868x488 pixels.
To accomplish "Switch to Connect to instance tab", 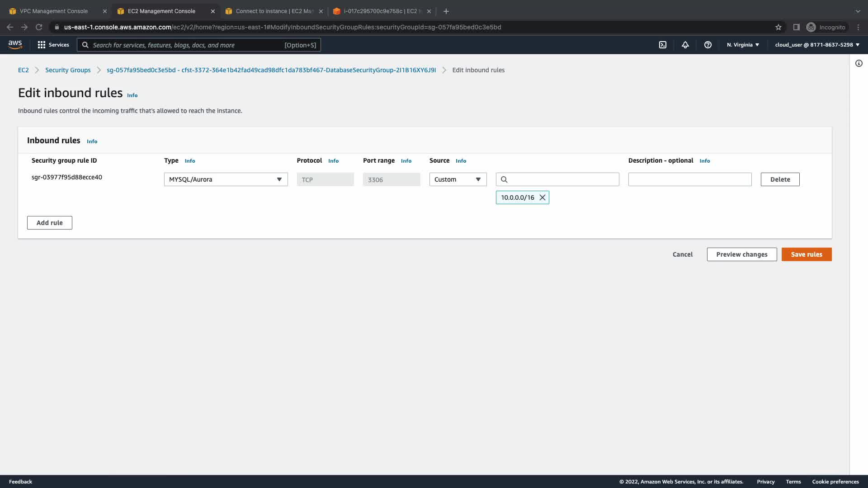I will point(274,11).
